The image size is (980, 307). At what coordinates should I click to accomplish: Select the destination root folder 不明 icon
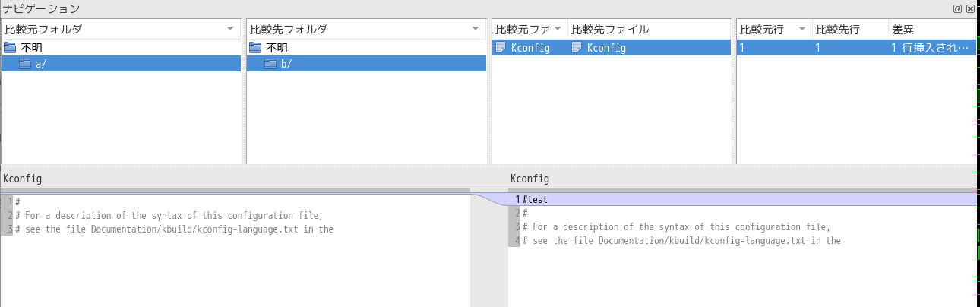click(x=255, y=47)
